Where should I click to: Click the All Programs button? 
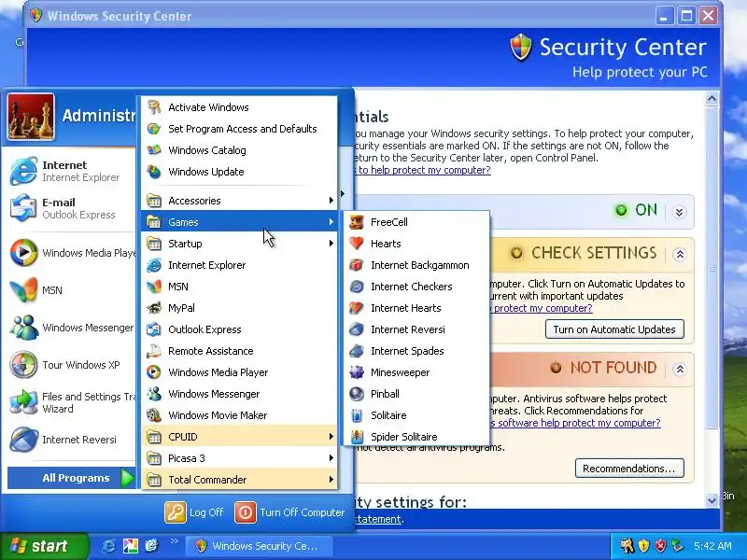(x=72, y=478)
